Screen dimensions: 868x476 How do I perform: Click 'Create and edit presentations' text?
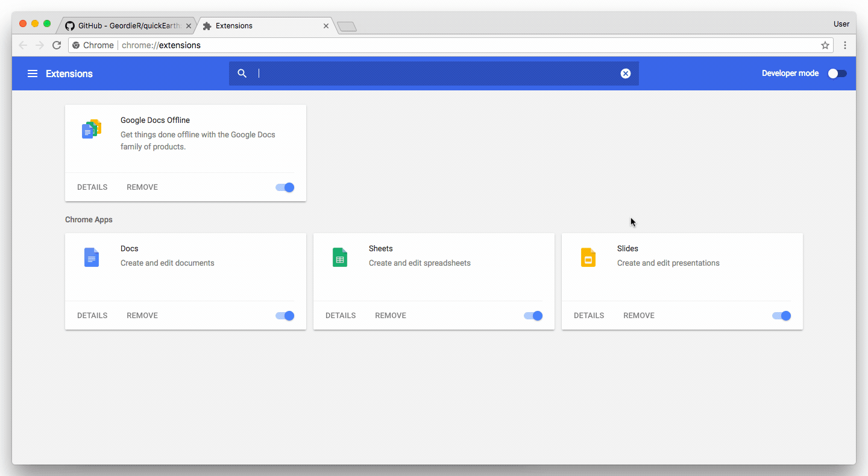[x=668, y=263]
